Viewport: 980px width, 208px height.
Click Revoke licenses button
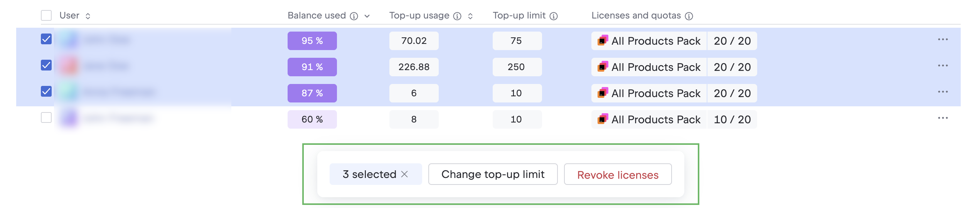(x=618, y=174)
